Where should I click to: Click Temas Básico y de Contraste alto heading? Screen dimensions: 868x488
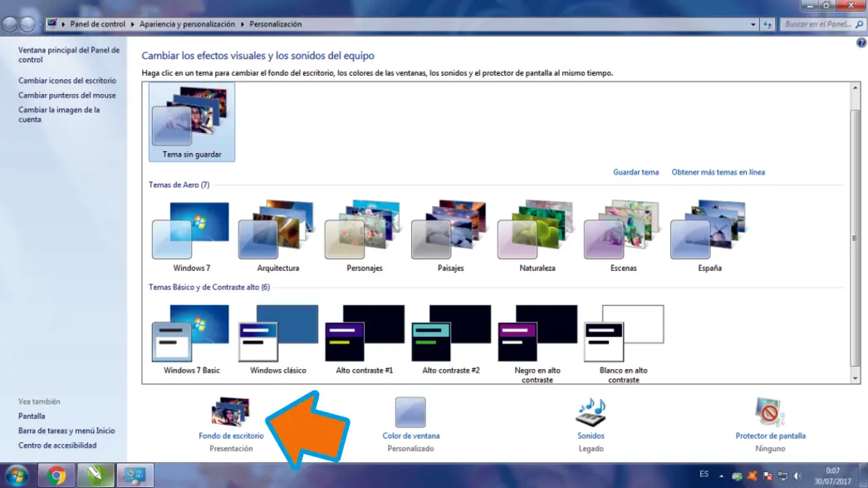209,288
